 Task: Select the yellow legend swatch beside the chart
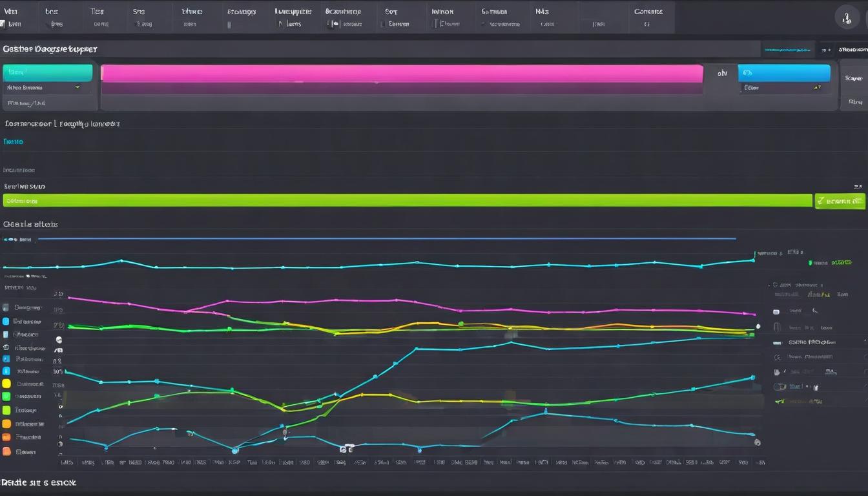[6, 384]
